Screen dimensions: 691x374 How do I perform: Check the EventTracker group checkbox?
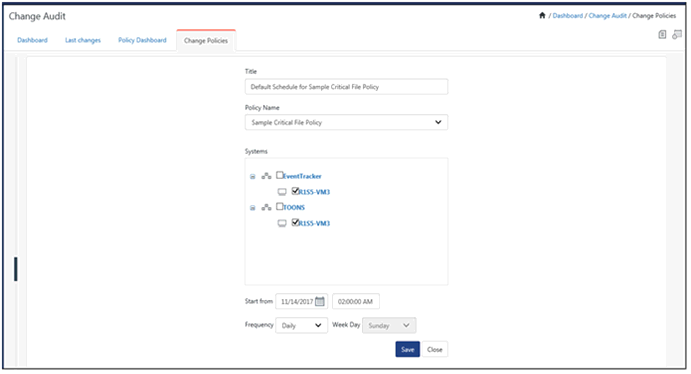tap(279, 175)
